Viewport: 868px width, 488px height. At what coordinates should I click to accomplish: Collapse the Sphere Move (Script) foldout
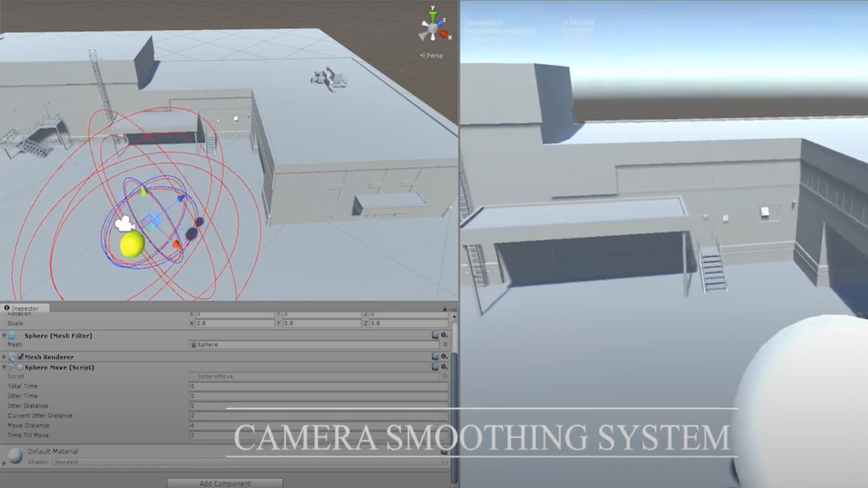tap(5, 367)
